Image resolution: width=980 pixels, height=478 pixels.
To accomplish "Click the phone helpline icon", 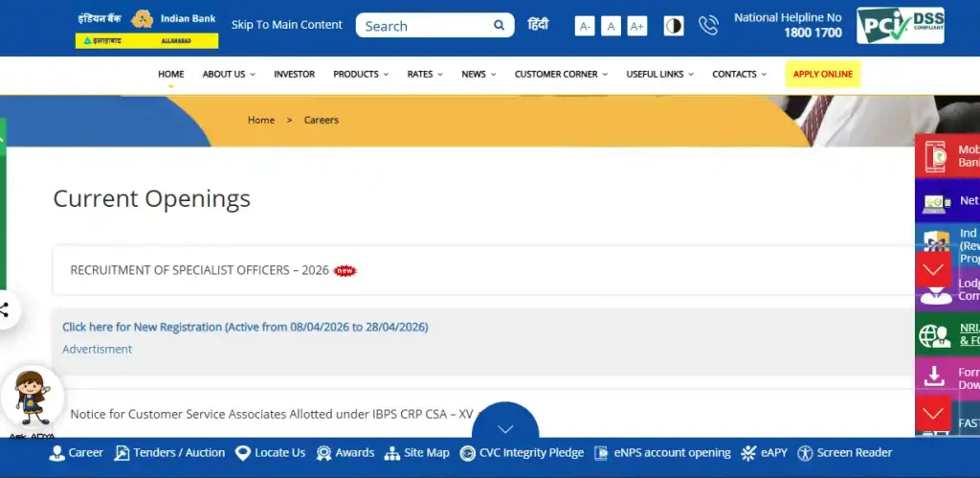I will [708, 26].
